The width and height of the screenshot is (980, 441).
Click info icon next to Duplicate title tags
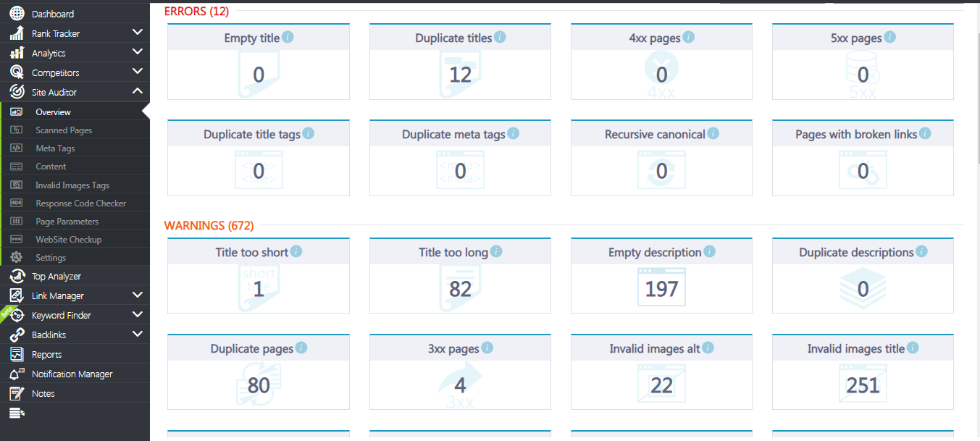click(x=309, y=133)
